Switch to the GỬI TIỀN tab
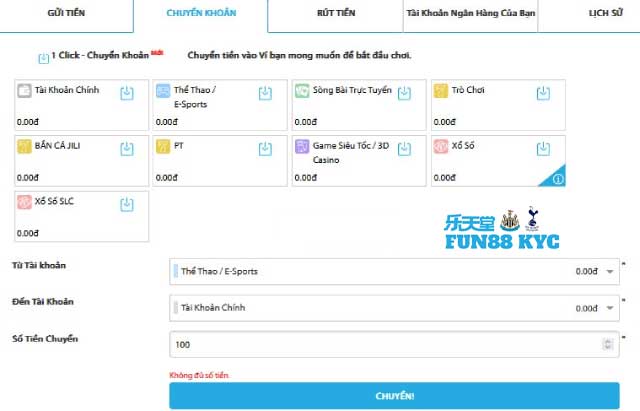The height and width of the screenshot is (411, 640). pyautogui.click(x=65, y=15)
